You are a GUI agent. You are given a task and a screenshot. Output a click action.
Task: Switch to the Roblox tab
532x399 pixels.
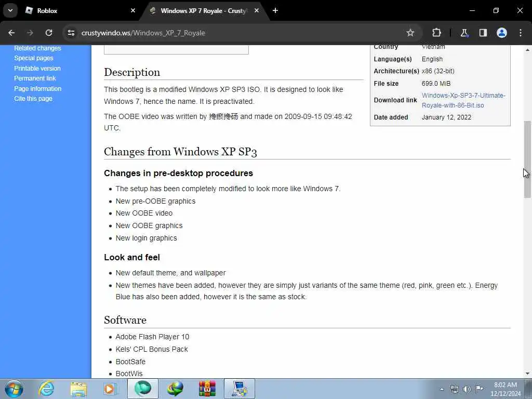coord(80,10)
